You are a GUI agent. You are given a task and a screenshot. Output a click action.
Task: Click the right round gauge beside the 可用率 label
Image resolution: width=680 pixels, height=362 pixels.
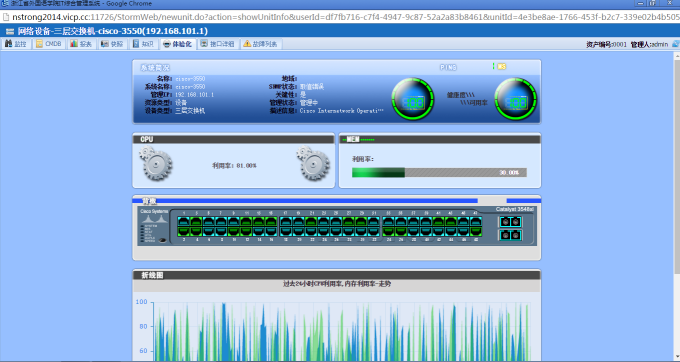[x=515, y=99]
